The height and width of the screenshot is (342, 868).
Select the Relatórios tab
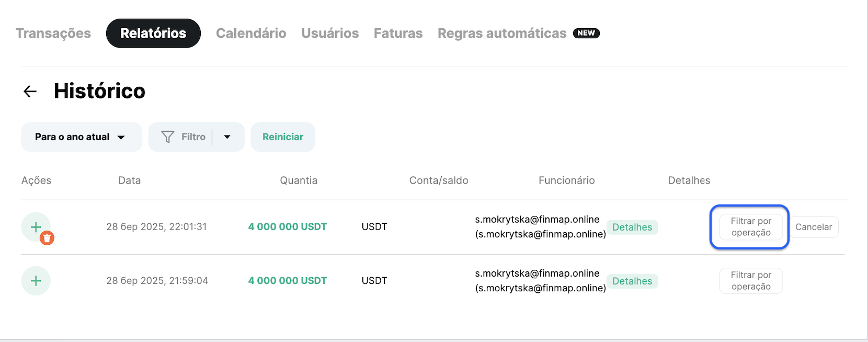click(x=153, y=33)
